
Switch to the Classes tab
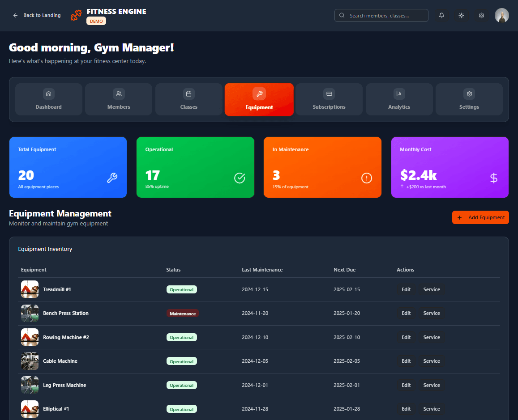point(188,99)
